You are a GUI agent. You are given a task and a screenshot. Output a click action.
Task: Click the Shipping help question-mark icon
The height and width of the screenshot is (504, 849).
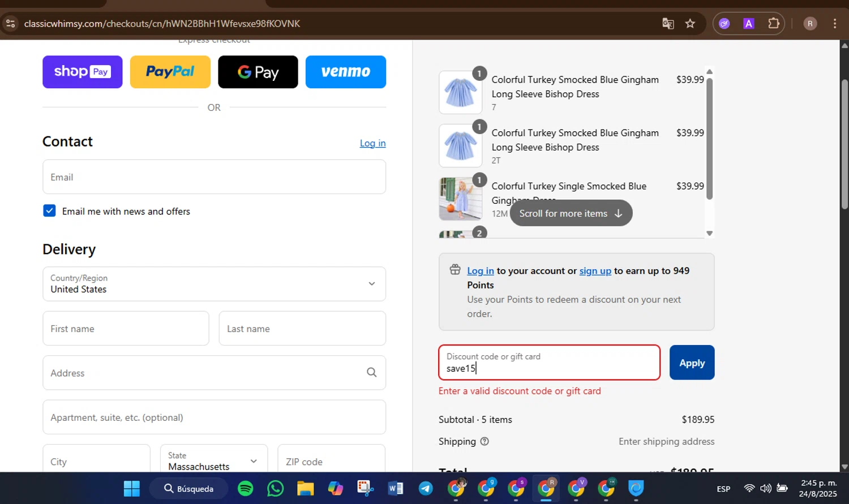(484, 442)
